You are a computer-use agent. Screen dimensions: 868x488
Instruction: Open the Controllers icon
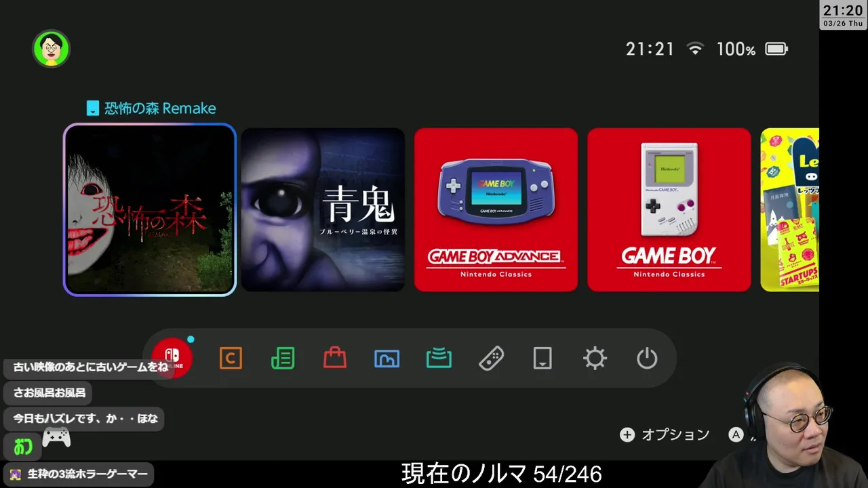tap(491, 358)
